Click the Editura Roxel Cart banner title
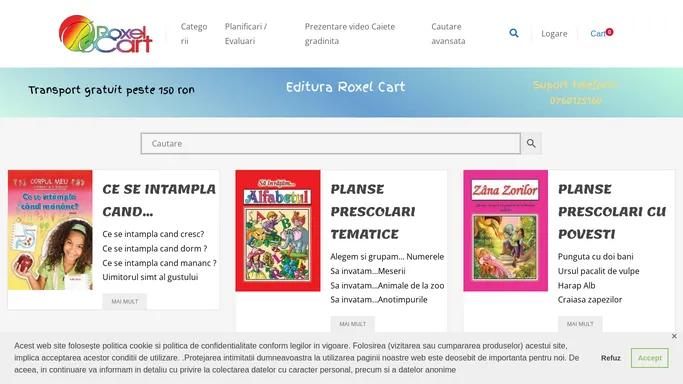683x384 pixels. coord(345,87)
